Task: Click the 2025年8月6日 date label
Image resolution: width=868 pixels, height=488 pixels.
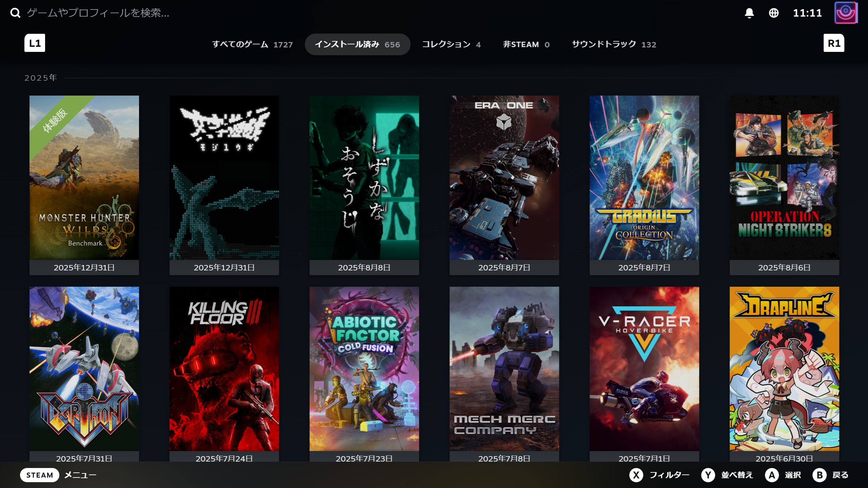Action: tap(784, 268)
